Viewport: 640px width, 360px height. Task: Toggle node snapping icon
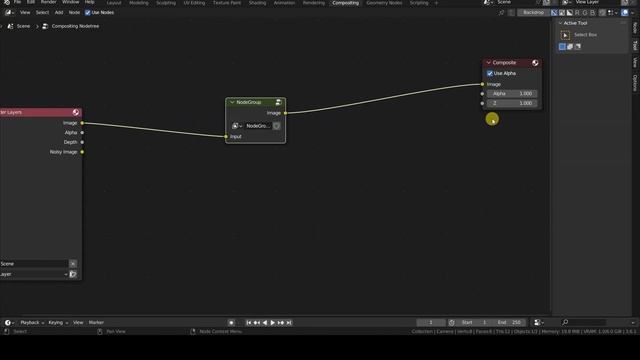click(x=602, y=13)
